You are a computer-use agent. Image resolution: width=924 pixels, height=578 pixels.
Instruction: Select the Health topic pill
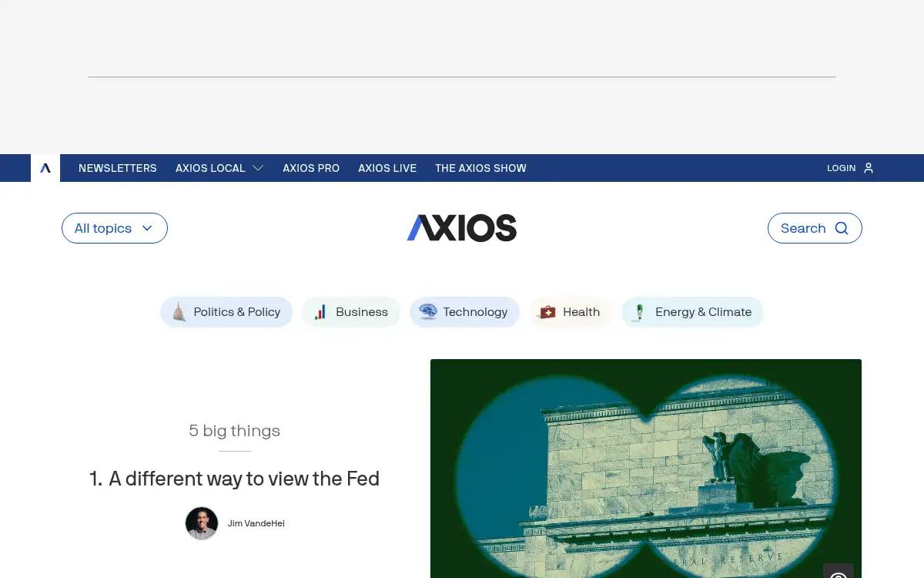[x=571, y=312]
